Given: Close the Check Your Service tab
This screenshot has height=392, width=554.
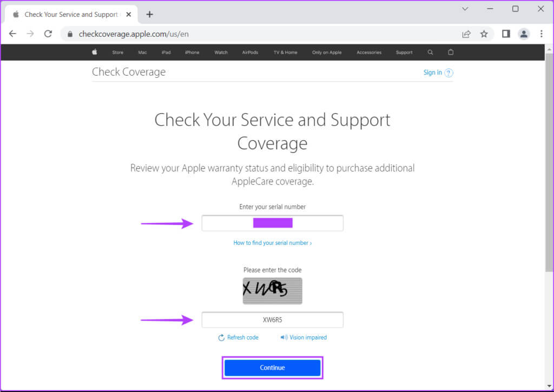Looking at the screenshot, I should 129,15.
